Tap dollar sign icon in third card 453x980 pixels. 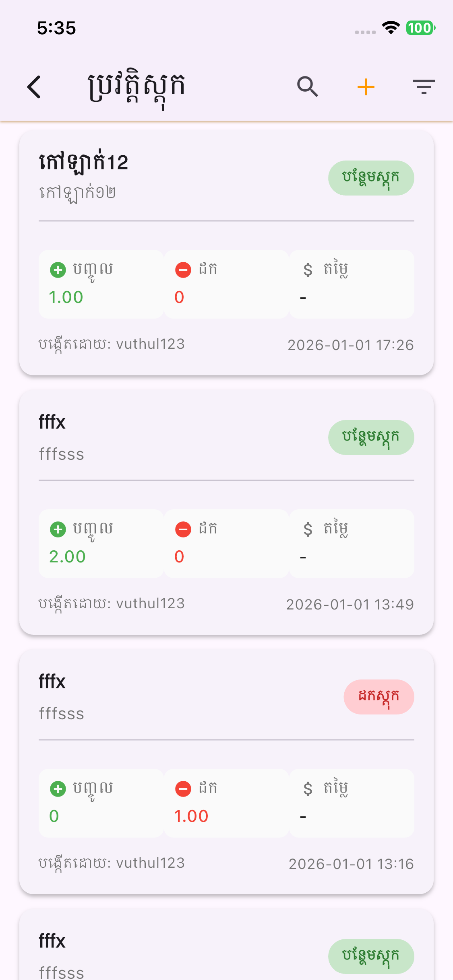308,789
